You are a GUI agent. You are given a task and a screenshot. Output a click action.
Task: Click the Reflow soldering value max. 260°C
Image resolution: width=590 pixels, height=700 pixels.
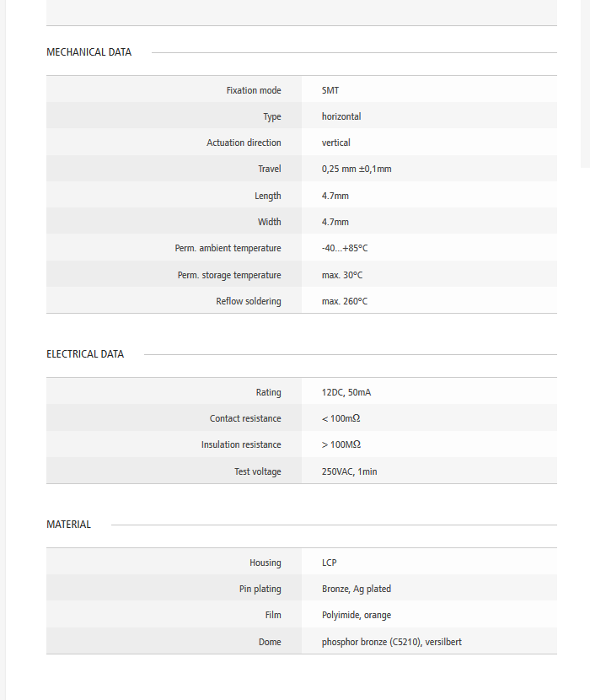click(345, 302)
